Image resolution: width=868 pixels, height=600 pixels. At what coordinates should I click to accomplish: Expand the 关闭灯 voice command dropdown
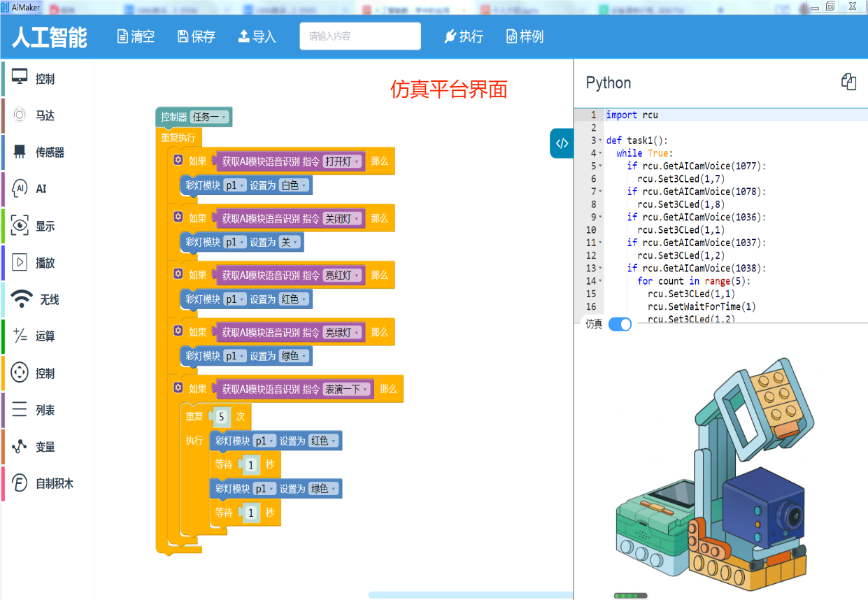click(343, 218)
